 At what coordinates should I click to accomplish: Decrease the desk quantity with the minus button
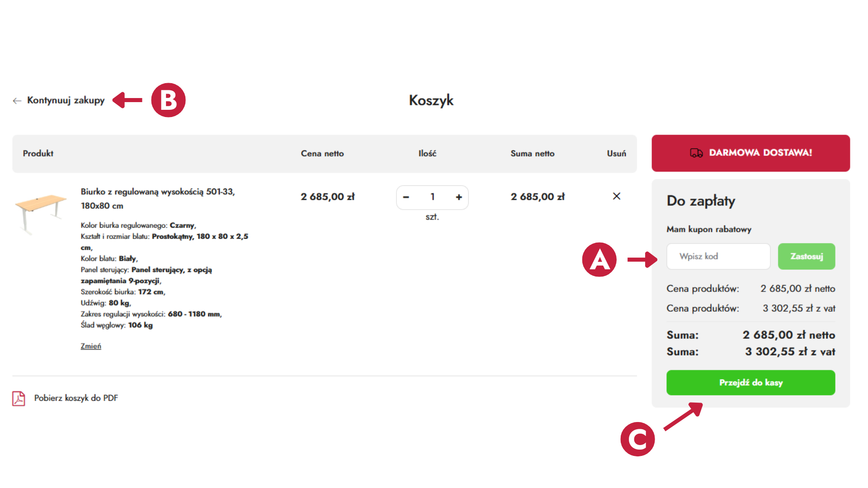(x=406, y=197)
